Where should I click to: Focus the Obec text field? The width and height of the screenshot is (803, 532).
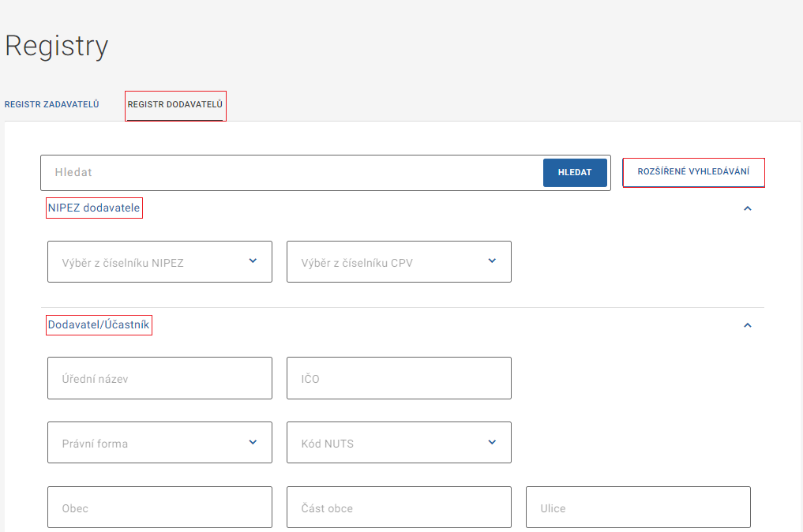point(159,508)
